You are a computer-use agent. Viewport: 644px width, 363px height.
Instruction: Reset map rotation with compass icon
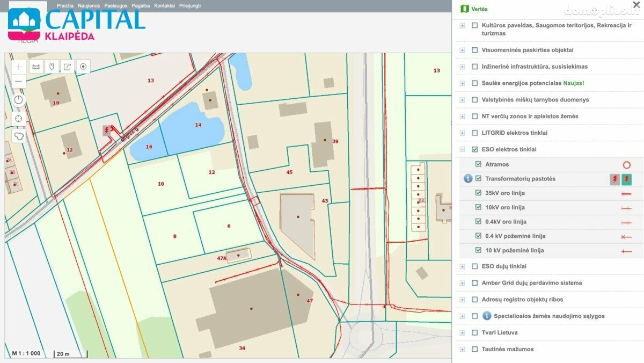pyautogui.click(x=19, y=100)
